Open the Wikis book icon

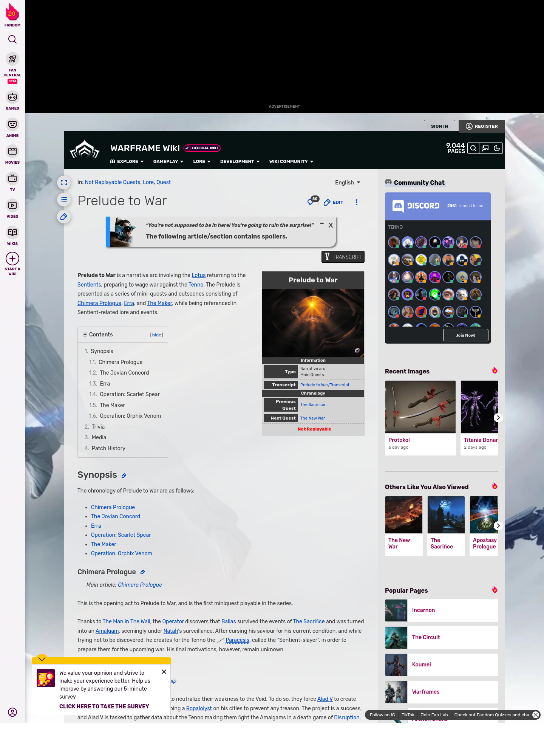pos(12,232)
